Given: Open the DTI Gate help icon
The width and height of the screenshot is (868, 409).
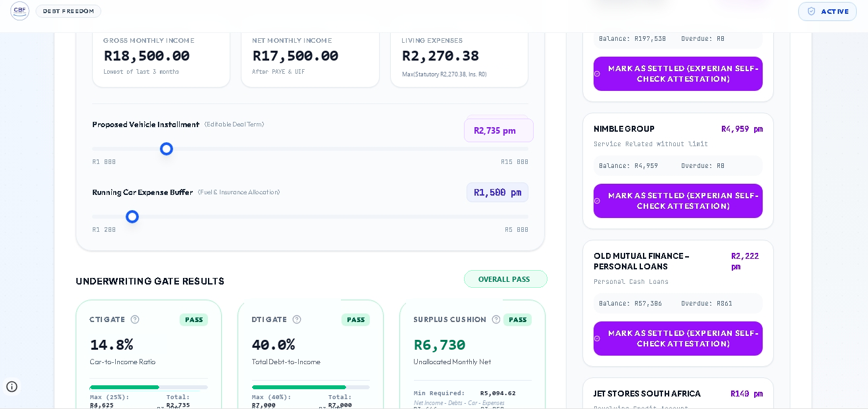Looking at the screenshot, I should tap(297, 319).
